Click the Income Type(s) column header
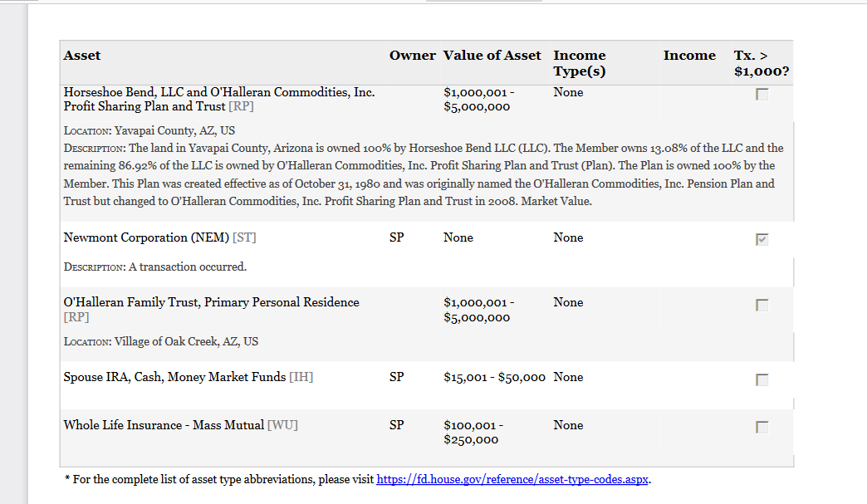The height and width of the screenshot is (504, 867). tap(580, 63)
